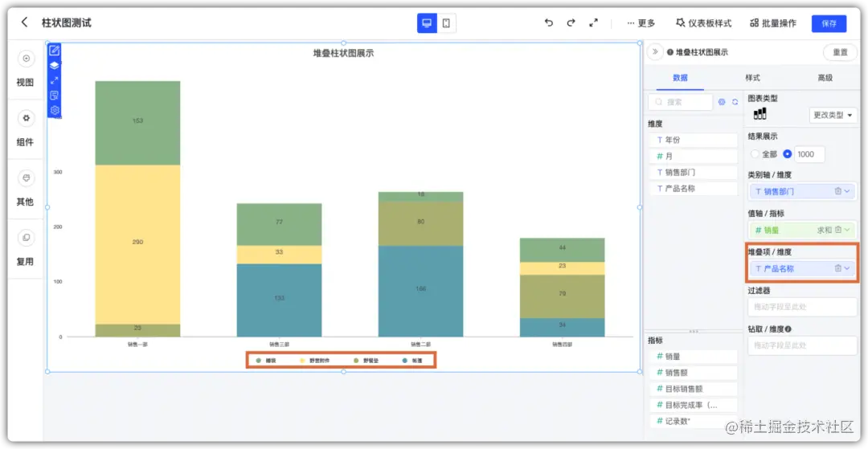Open the 其他 sidebar item
This screenshot has width=868, height=449.
pos(25,189)
